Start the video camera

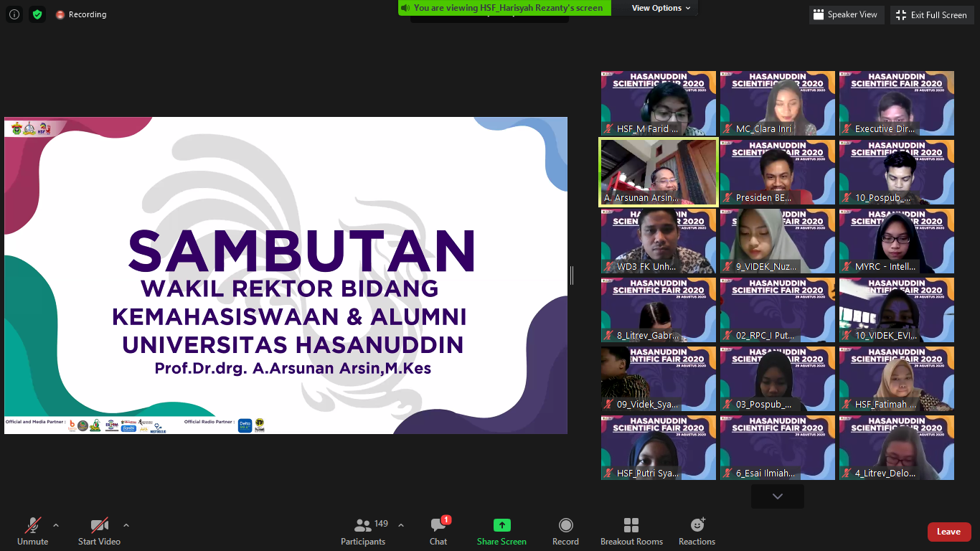click(x=99, y=532)
